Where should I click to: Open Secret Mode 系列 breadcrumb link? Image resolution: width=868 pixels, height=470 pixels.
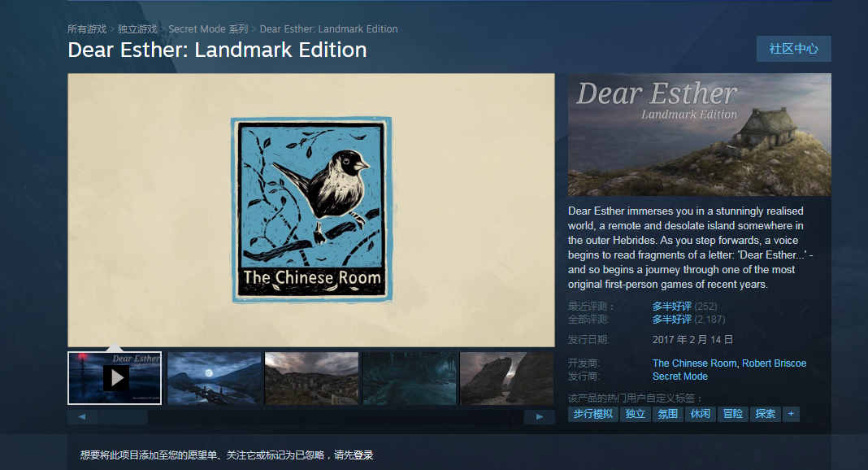tap(208, 28)
